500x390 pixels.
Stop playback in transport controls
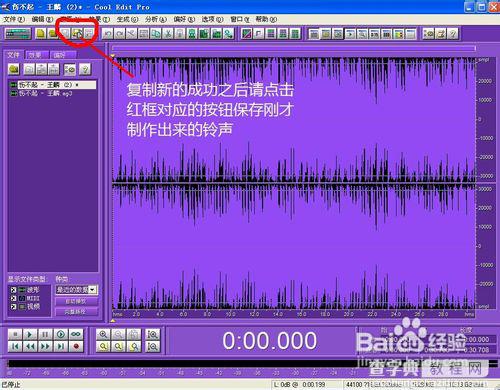pyautogui.click(x=15, y=334)
